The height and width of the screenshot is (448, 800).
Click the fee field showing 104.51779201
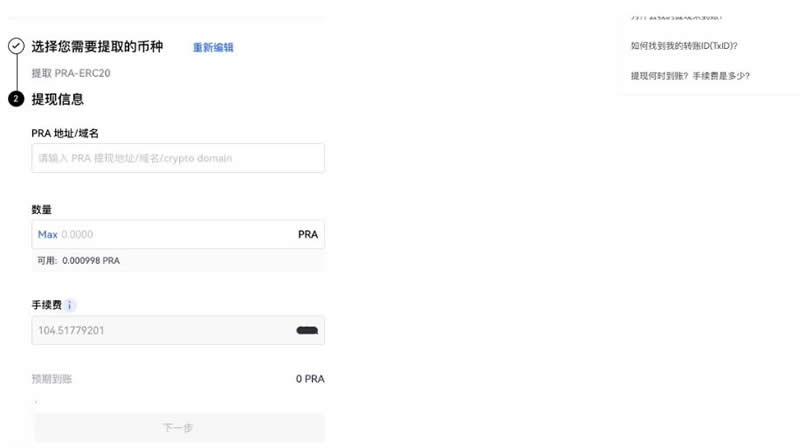coord(160,330)
